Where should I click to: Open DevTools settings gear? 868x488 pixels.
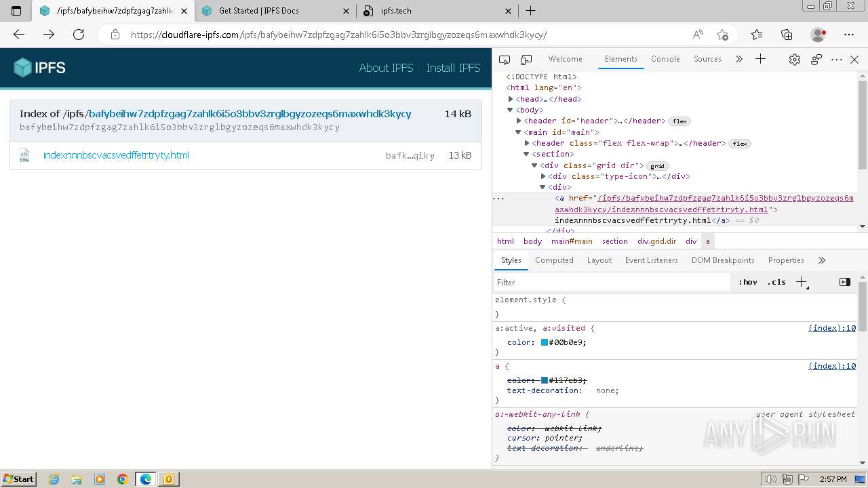click(794, 60)
